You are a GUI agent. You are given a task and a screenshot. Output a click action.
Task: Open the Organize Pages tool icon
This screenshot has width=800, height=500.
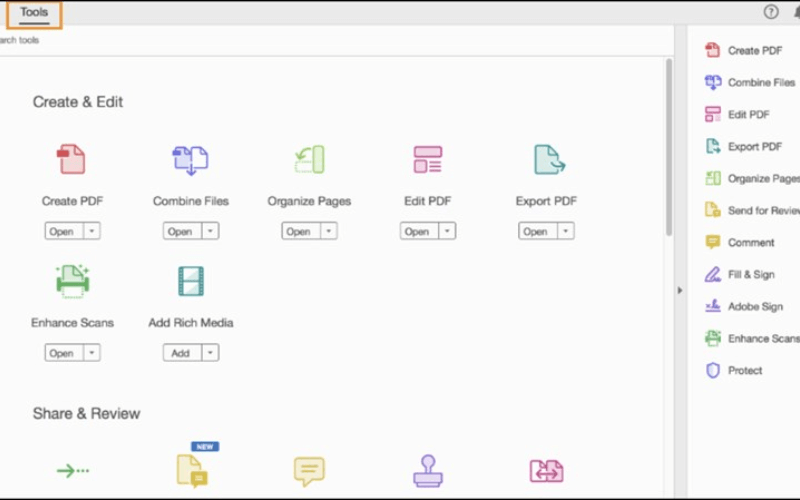click(309, 159)
